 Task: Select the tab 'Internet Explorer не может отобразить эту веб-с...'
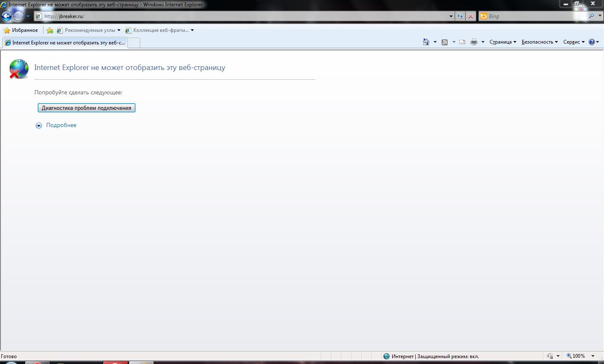point(65,43)
